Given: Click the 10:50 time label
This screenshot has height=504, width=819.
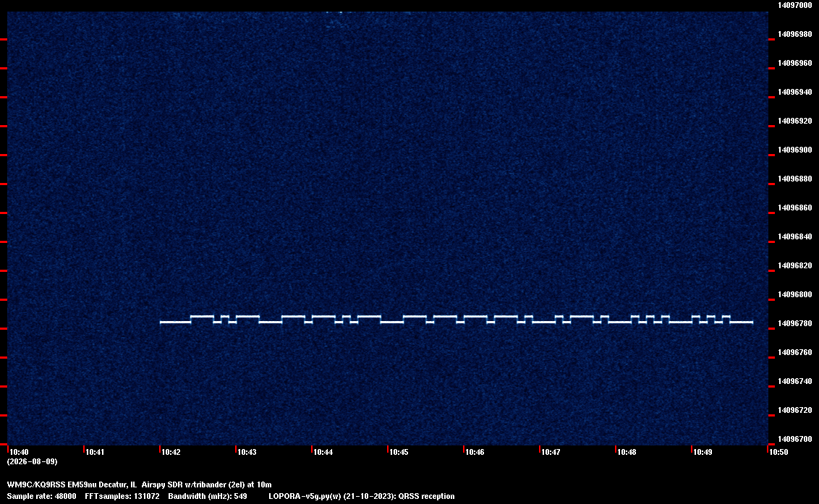Looking at the screenshot, I should (778, 452).
